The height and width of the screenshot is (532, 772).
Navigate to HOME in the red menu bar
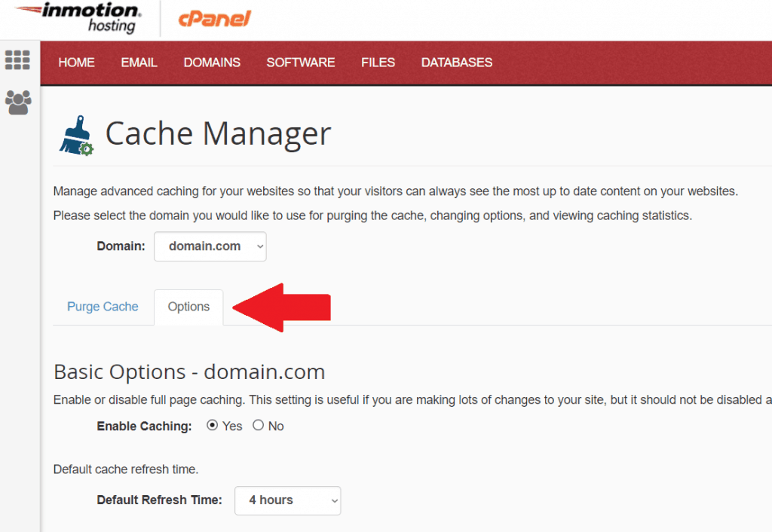tap(76, 63)
